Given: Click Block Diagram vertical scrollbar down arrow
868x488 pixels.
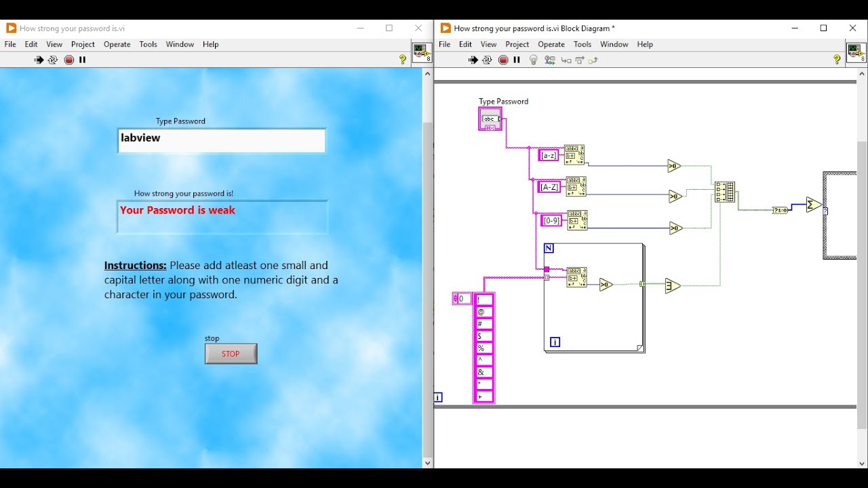Looking at the screenshot, I should click(x=863, y=463).
